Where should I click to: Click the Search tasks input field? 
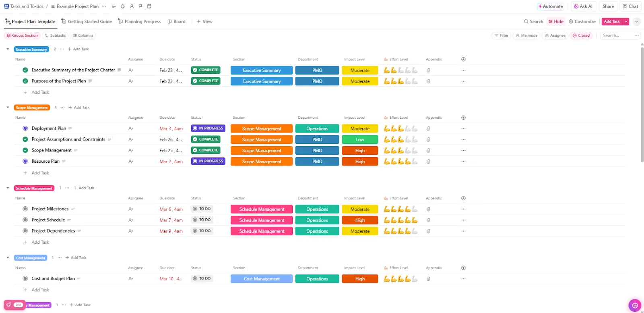pyautogui.click(x=620, y=35)
